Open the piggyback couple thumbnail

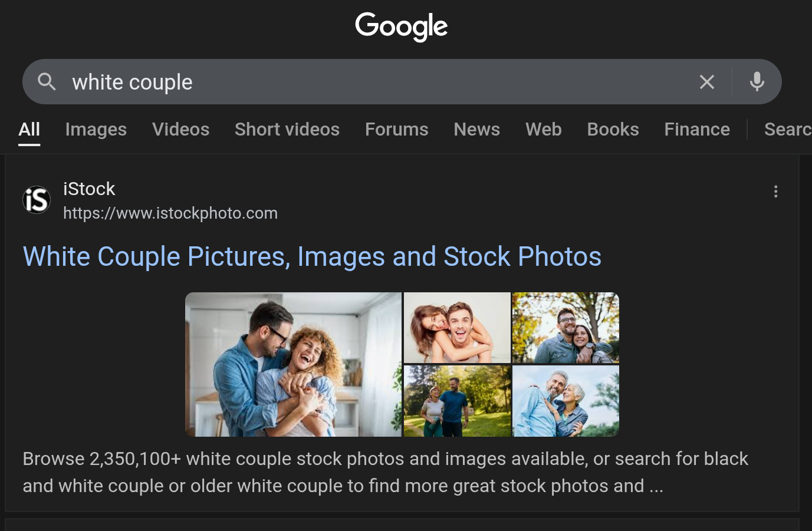457,328
